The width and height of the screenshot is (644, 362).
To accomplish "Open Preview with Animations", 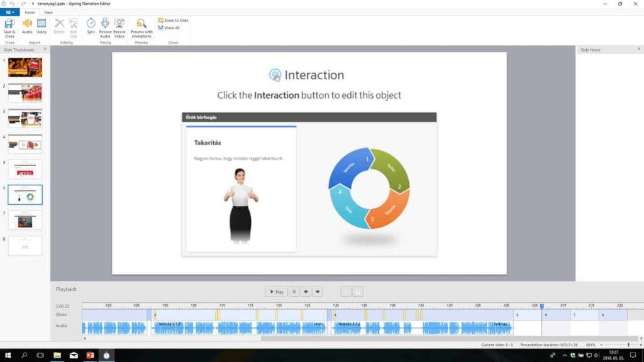I will pos(142,26).
